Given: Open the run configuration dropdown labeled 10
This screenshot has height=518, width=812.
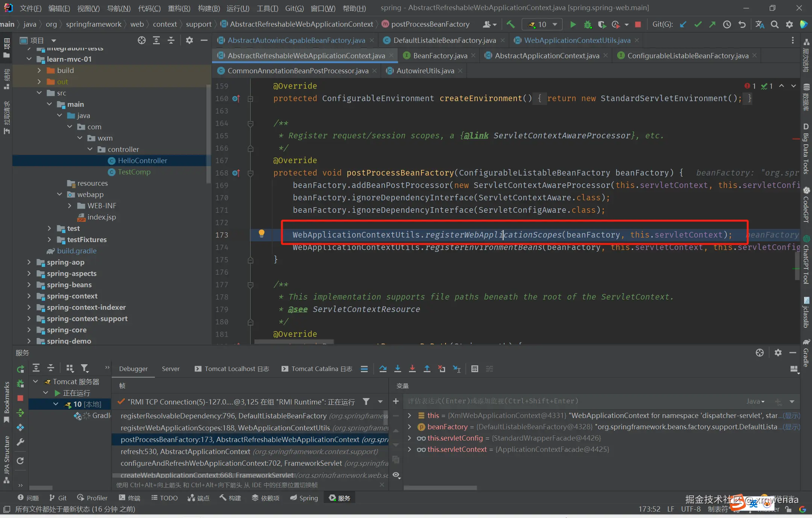Looking at the screenshot, I should pos(542,24).
